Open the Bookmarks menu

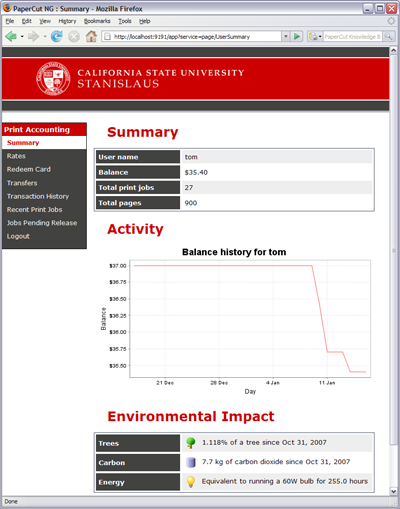pyautogui.click(x=97, y=21)
